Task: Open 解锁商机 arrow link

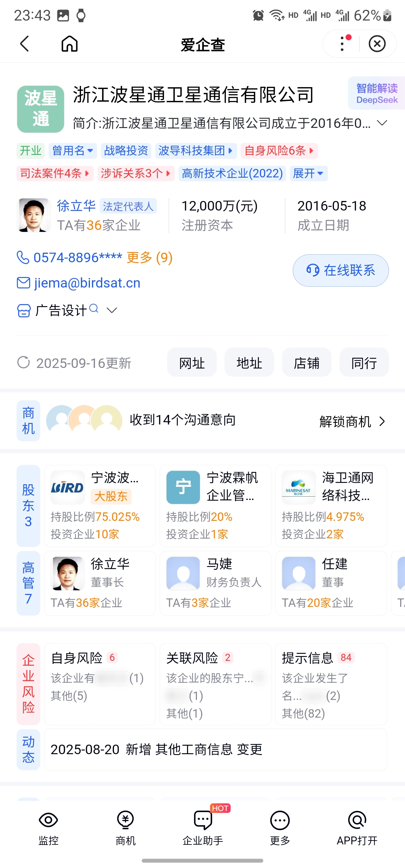Action: (352, 421)
